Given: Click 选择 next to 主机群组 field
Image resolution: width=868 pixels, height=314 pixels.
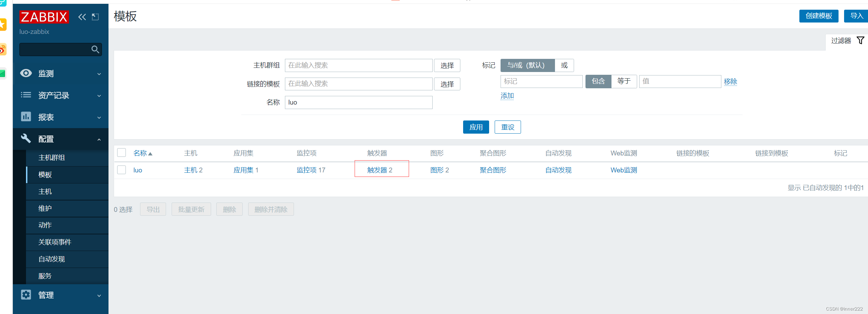Looking at the screenshot, I should 447,65.
